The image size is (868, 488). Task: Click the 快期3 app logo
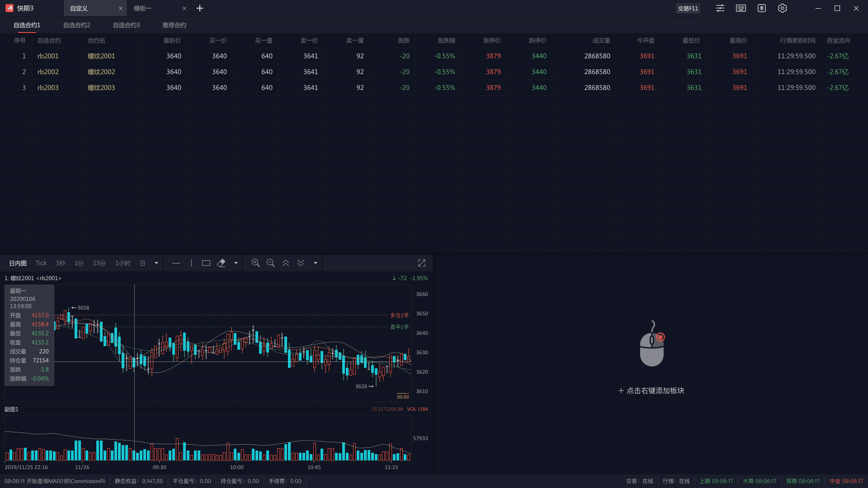tap(9, 8)
